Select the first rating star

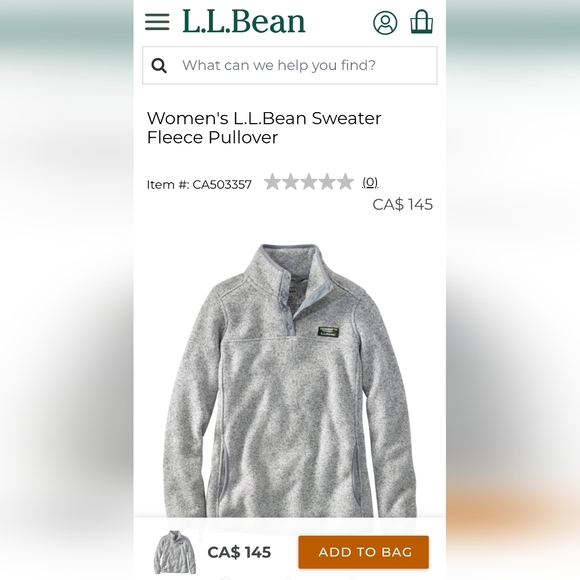(x=272, y=182)
